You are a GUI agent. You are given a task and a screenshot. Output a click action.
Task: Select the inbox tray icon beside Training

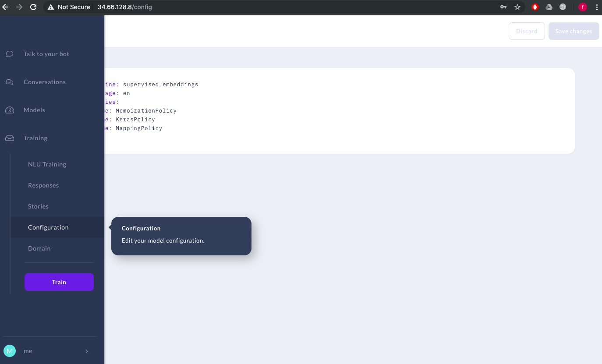coord(9,138)
